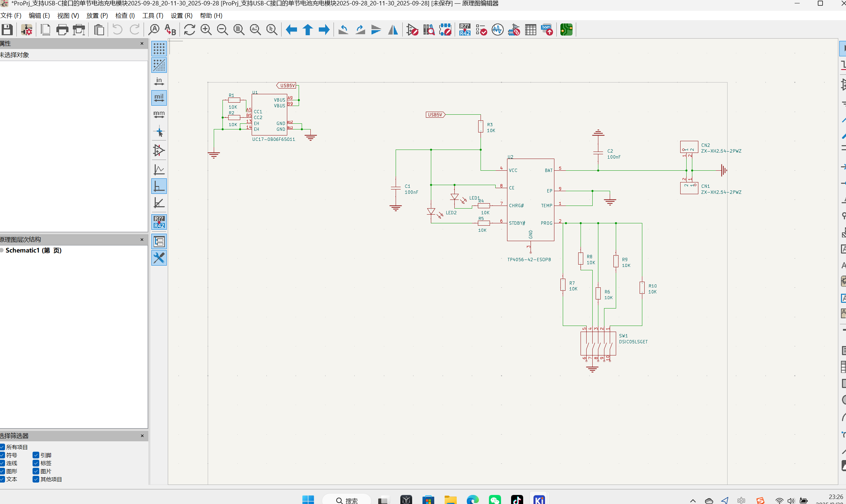The image size is (846, 504).
Task: Click the Mirror horizontally icon
Action: click(393, 30)
